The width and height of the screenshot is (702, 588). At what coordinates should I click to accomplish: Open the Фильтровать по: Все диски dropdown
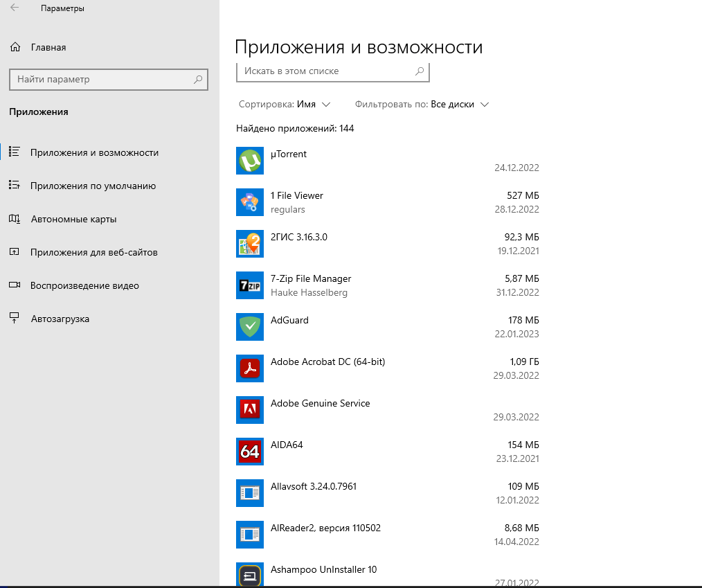pos(422,105)
